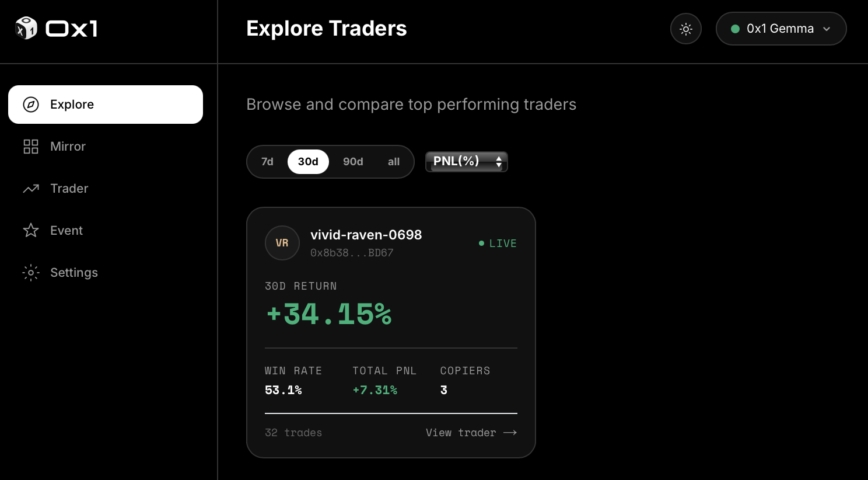The height and width of the screenshot is (480, 868).
Task: Click the VR avatar for vivid-raven-0698
Action: [x=282, y=243]
